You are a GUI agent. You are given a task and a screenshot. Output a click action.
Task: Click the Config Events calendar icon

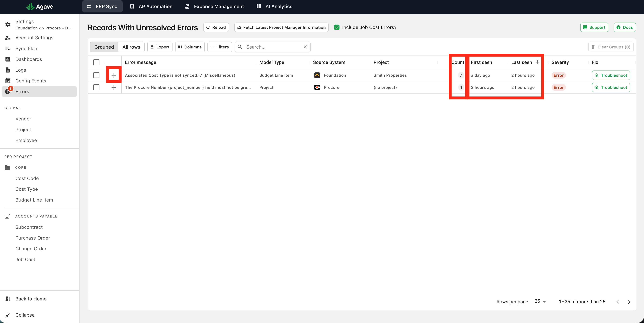coord(8,81)
